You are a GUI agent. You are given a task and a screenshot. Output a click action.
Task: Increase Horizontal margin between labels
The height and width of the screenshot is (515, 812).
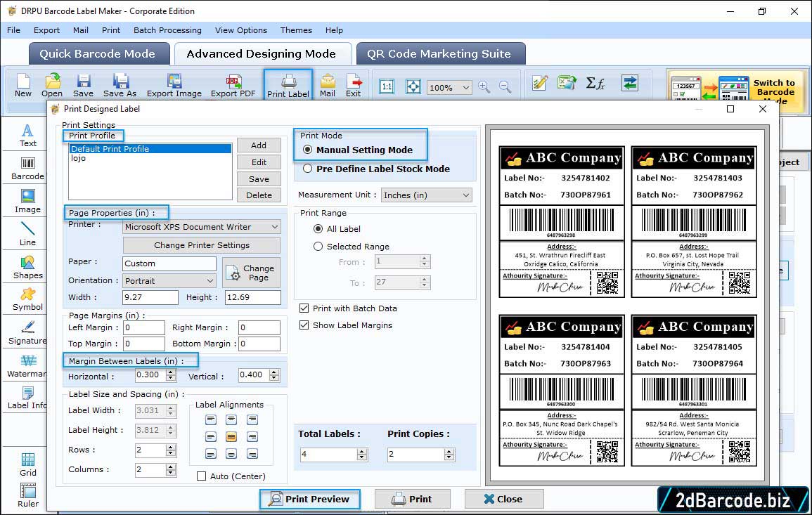pyautogui.click(x=171, y=372)
